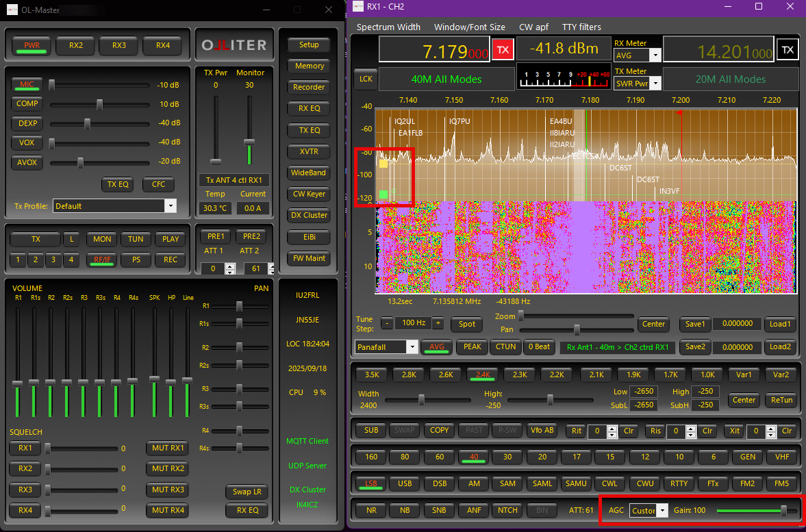Screen dimensions: 806x532
Task: Open the Spectrum Width menu
Action: pyautogui.click(x=388, y=27)
